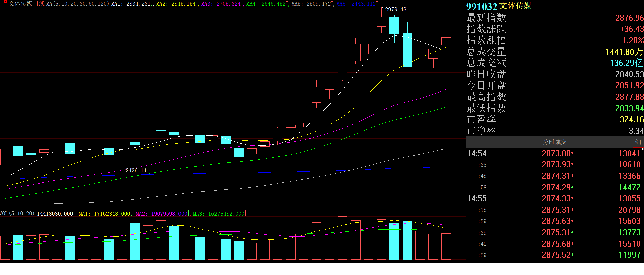This screenshot has height=275, width=644.
Task: Click the scroll-up arrow in the tick list
Action: click(642, 149)
